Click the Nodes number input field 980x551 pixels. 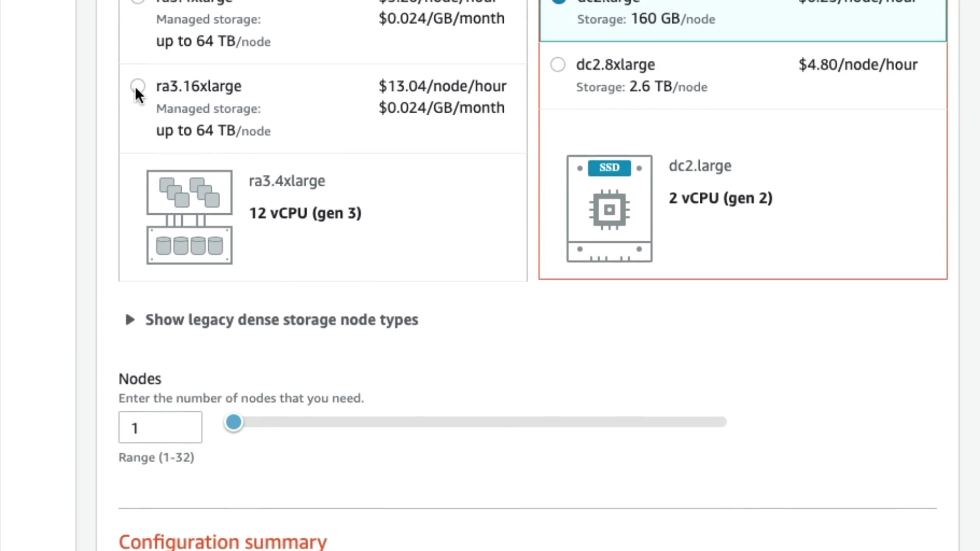(x=160, y=428)
